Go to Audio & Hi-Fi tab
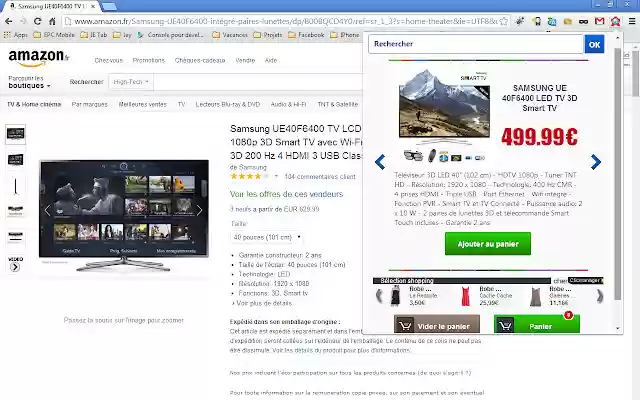Image resolution: width=640 pixels, height=400 pixels. 289,104
